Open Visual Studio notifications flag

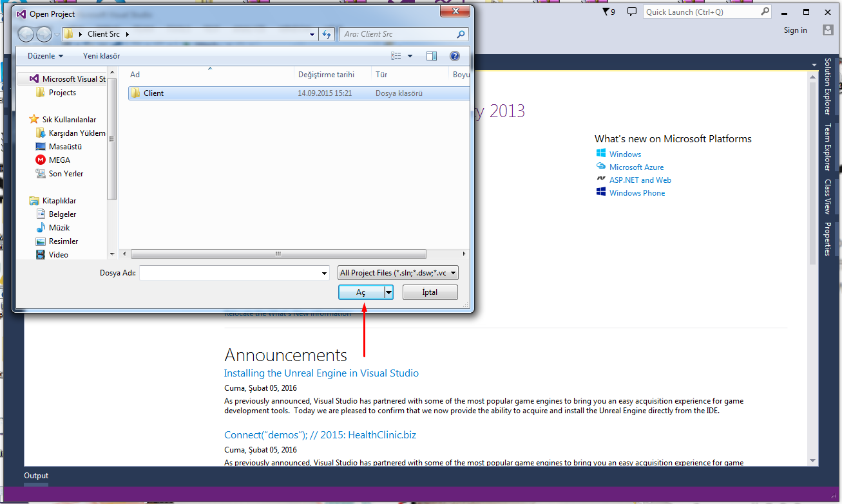(x=608, y=12)
